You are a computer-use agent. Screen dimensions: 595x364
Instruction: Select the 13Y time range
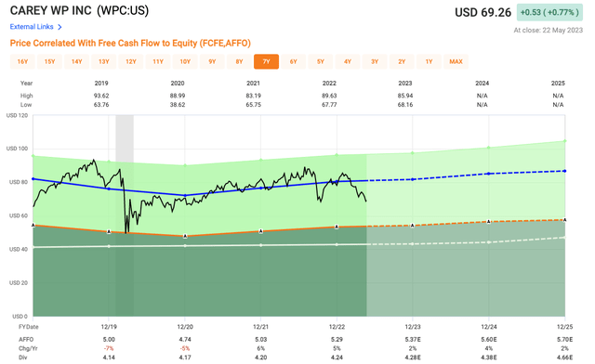point(104,61)
